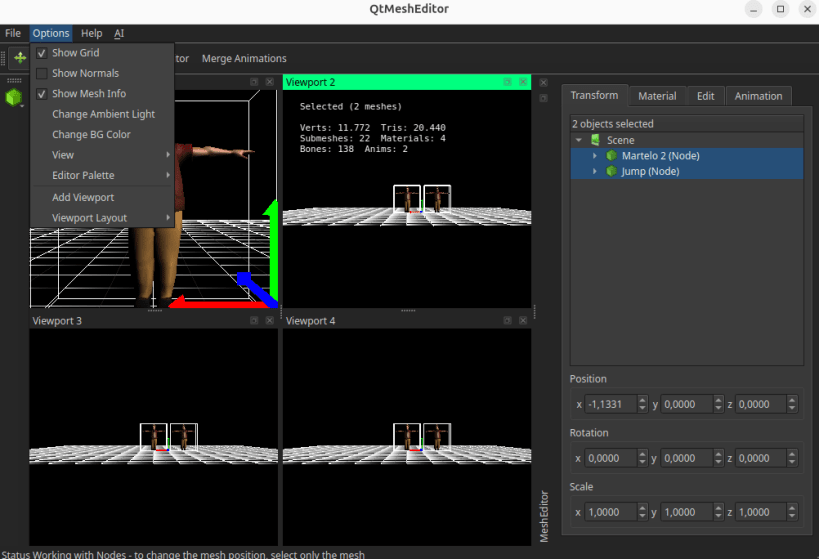Expand the Martelo 2 (Node) item
The width and height of the screenshot is (819, 559).
tap(595, 156)
